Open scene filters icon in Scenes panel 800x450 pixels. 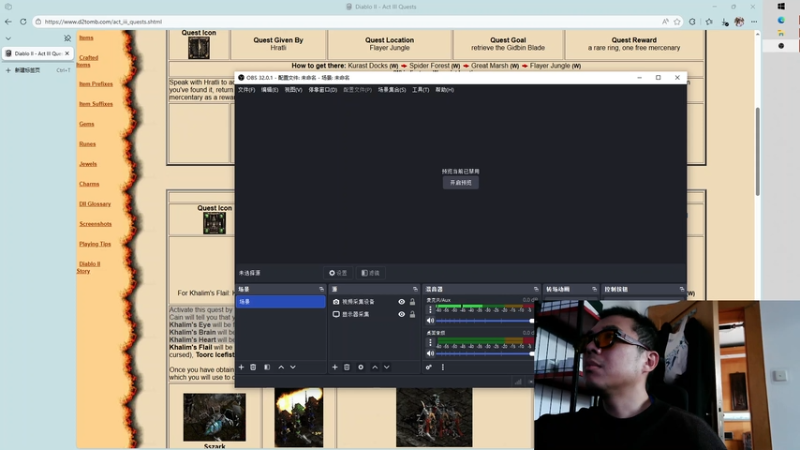coord(267,367)
